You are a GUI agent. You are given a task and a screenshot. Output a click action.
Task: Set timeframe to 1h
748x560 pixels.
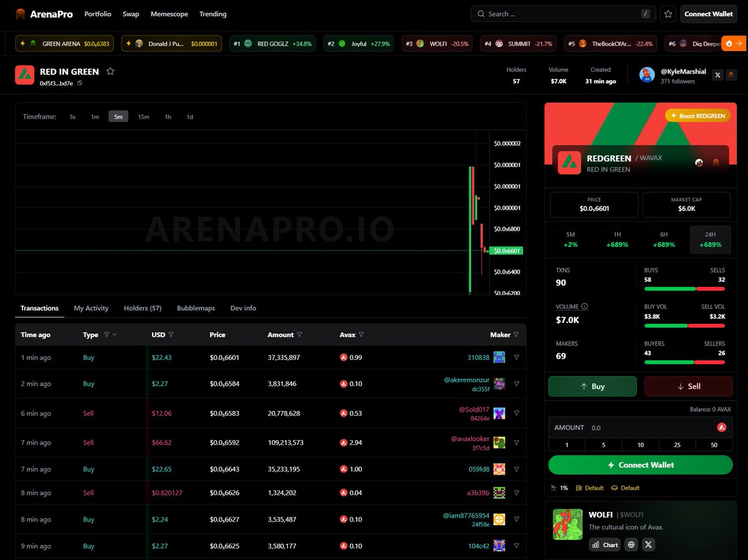(x=168, y=117)
